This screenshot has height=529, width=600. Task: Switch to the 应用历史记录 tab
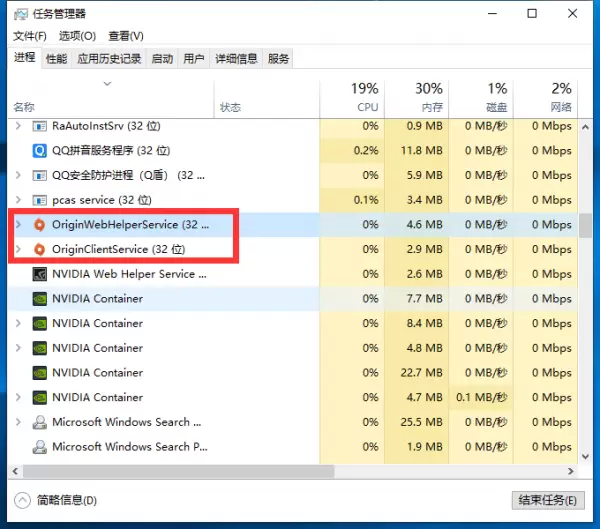109,59
